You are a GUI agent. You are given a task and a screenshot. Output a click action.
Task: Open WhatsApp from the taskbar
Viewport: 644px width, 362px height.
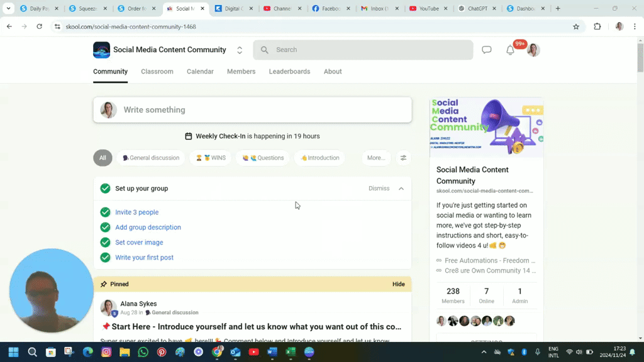pyautogui.click(x=143, y=352)
